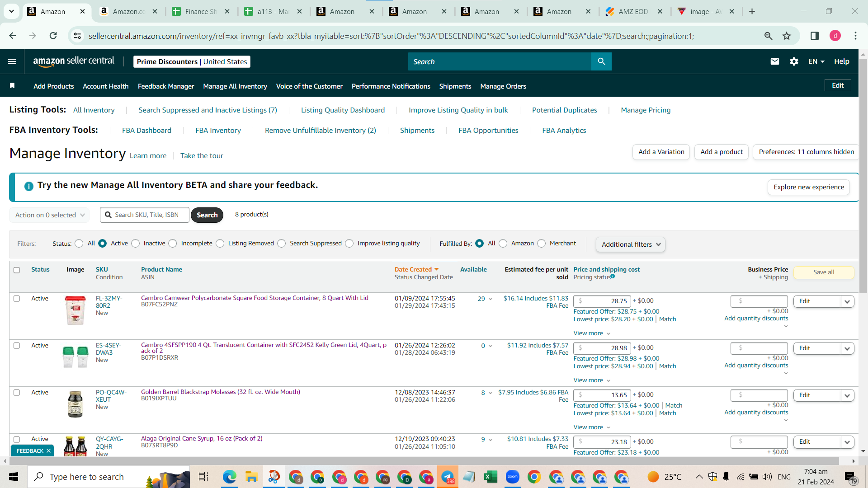Image resolution: width=868 pixels, height=488 pixels.
Task: Open the EN language dropdown
Action: (x=816, y=61)
